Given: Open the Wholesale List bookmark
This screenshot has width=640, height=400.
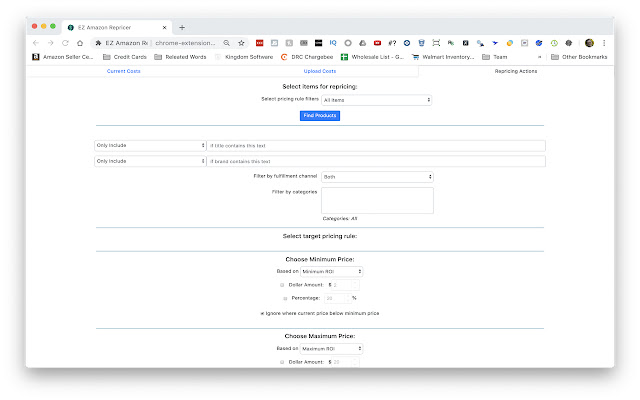Looking at the screenshot, I should tap(372, 57).
